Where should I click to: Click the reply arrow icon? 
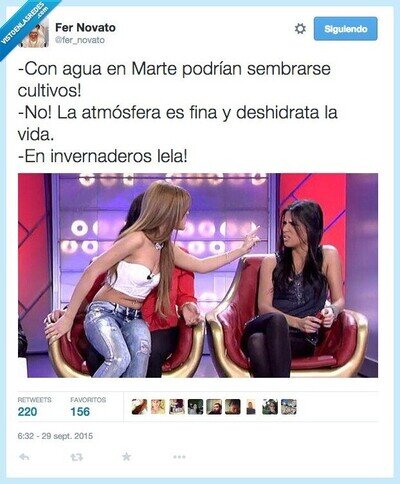click(x=24, y=457)
